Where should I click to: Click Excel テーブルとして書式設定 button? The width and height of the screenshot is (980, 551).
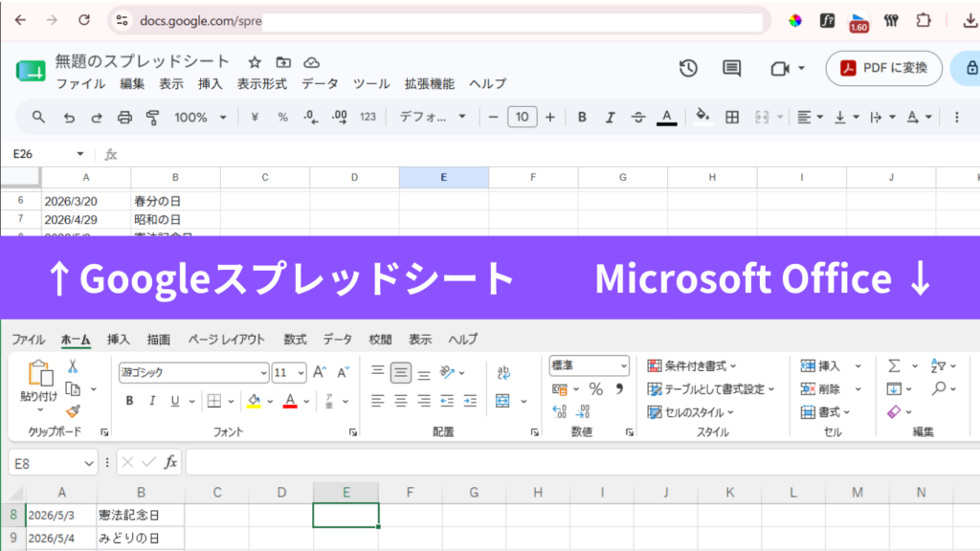[x=711, y=389]
